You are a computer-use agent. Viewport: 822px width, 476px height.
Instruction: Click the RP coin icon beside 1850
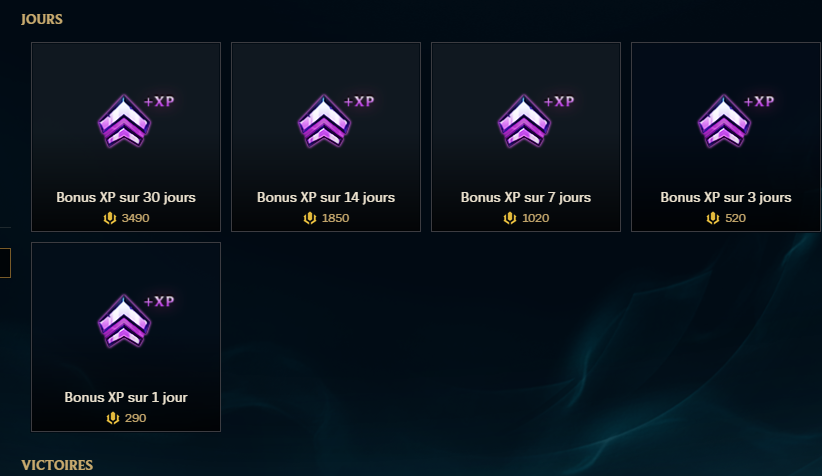[x=310, y=218]
